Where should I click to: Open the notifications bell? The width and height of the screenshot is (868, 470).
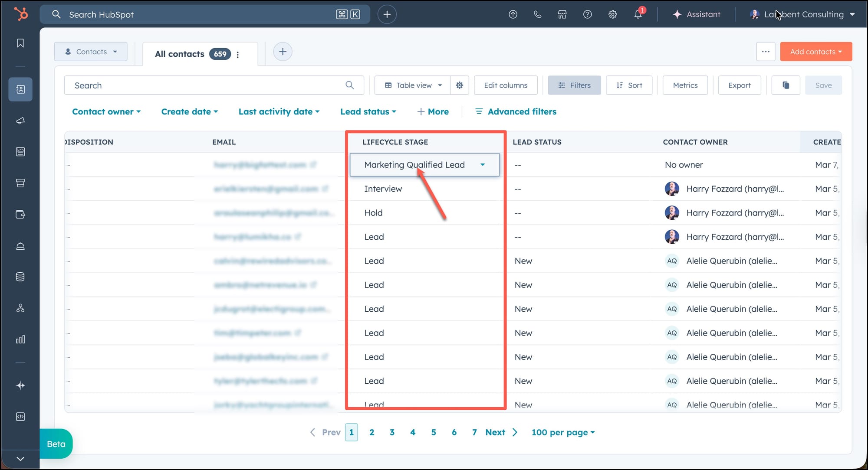click(638, 14)
